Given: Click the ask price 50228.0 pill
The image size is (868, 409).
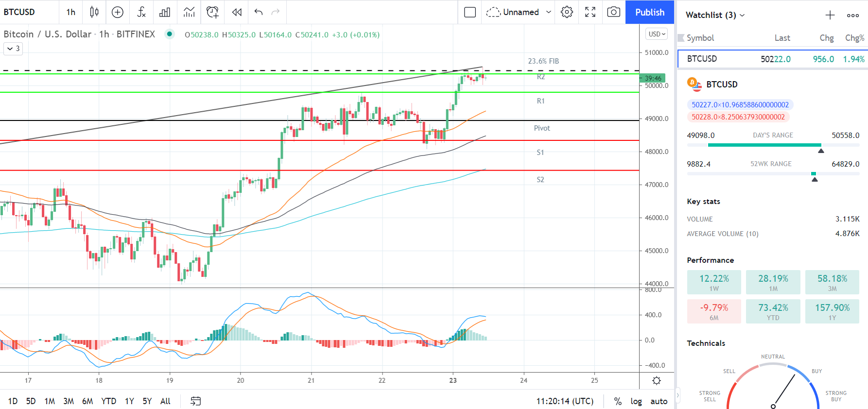Looking at the screenshot, I should tap(738, 117).
